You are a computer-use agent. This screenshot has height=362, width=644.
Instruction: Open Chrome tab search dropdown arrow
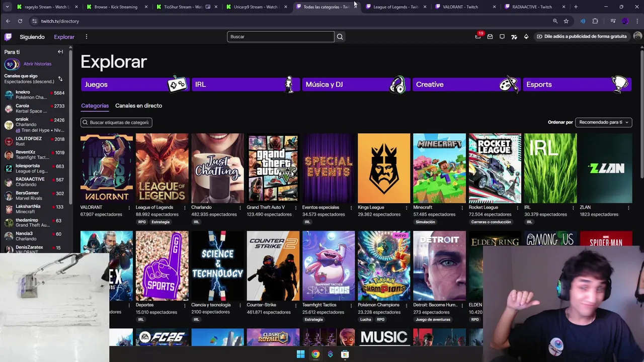7,7
